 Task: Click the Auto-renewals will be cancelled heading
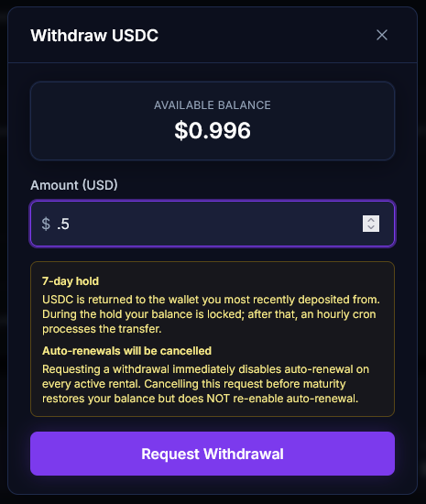click(127, 351)
